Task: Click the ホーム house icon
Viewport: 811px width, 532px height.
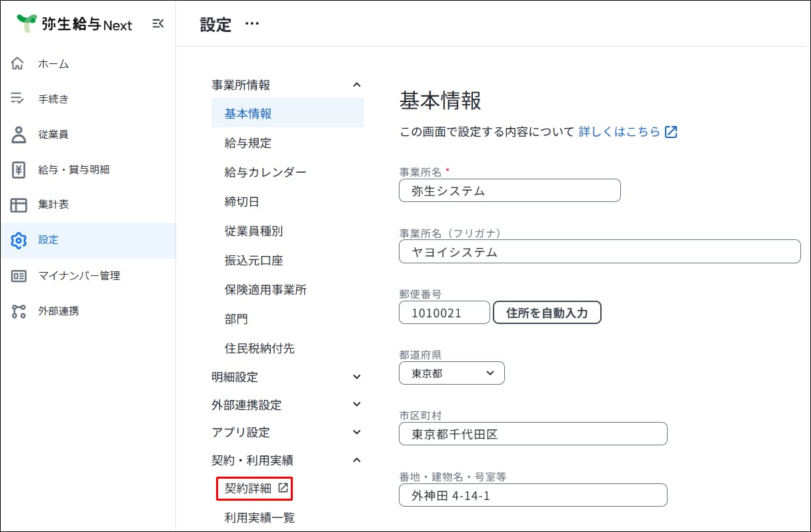Action: pos(18,64)
